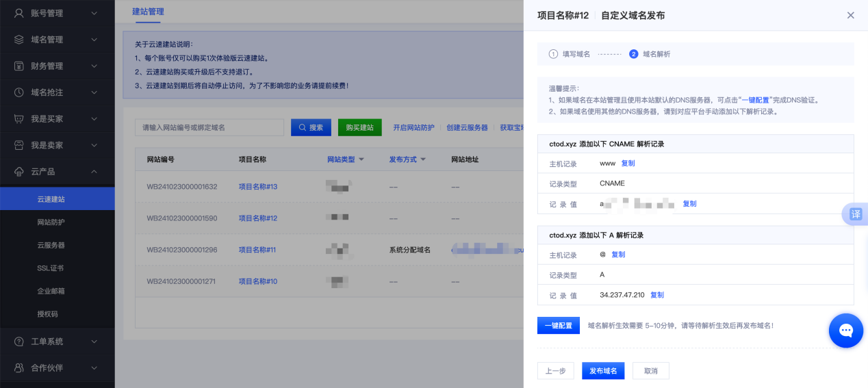
Task: Click the 一键配置 button
Action: pyautogui.click(x=558, y=326)
